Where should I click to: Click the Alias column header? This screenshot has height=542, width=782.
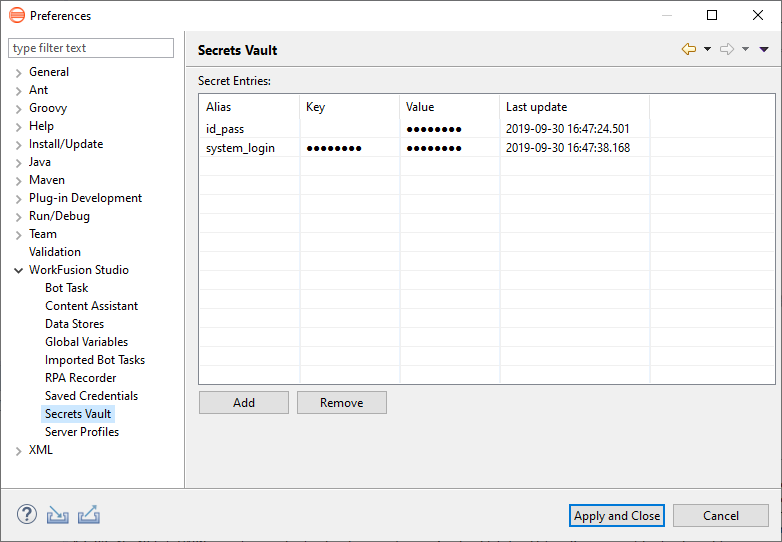pos(249,107)
